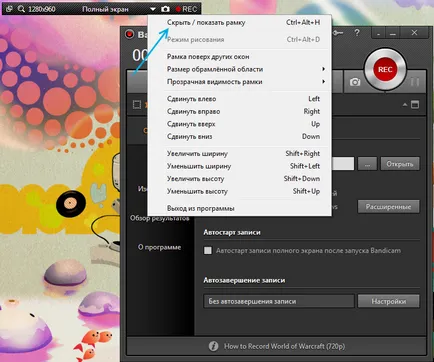Image resolution: width=434 pixels, height=362 pixels.
Task: Open registration via the key icon
Action: click(338, 33)
